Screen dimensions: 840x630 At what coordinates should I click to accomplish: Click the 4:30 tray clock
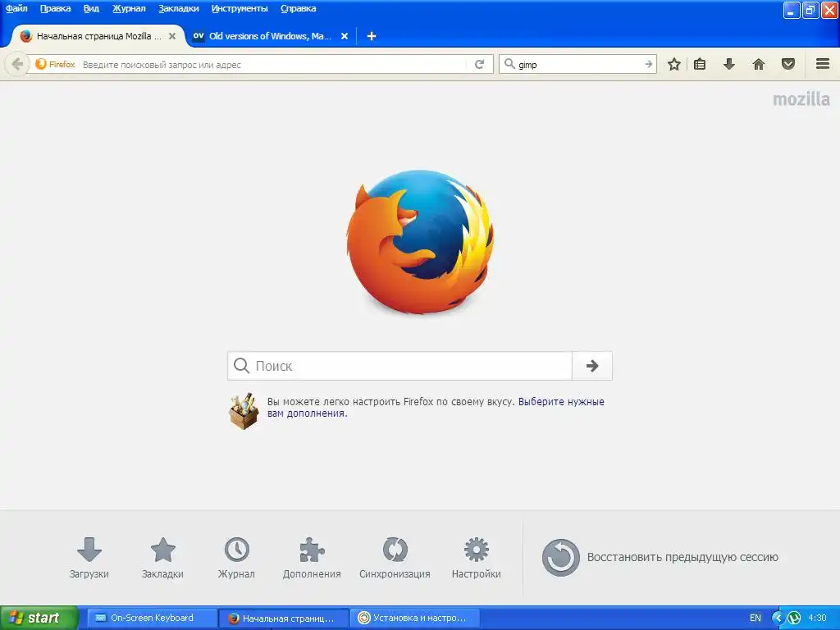point(817,618)
